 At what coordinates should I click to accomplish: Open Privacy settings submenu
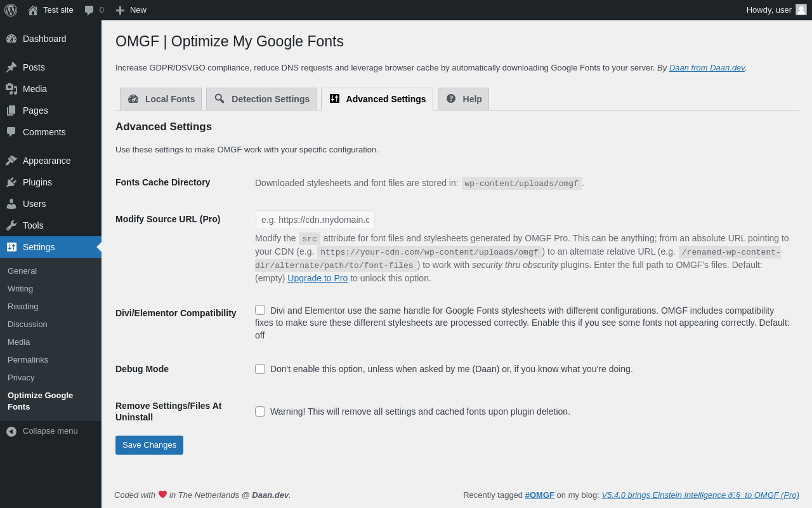[x=51, y=378]
